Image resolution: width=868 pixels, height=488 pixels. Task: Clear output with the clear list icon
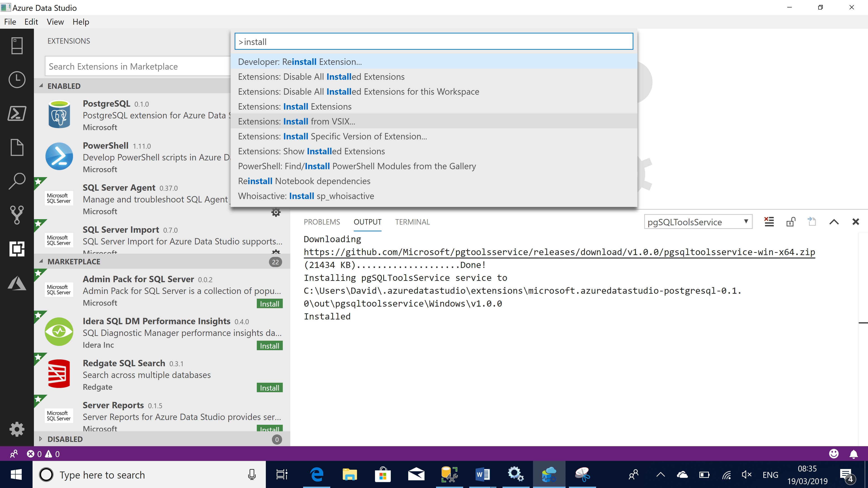(x=769, y=222)
